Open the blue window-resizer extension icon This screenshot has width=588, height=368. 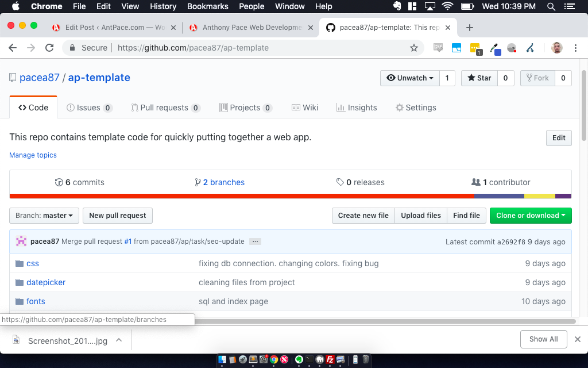point(456,48)
